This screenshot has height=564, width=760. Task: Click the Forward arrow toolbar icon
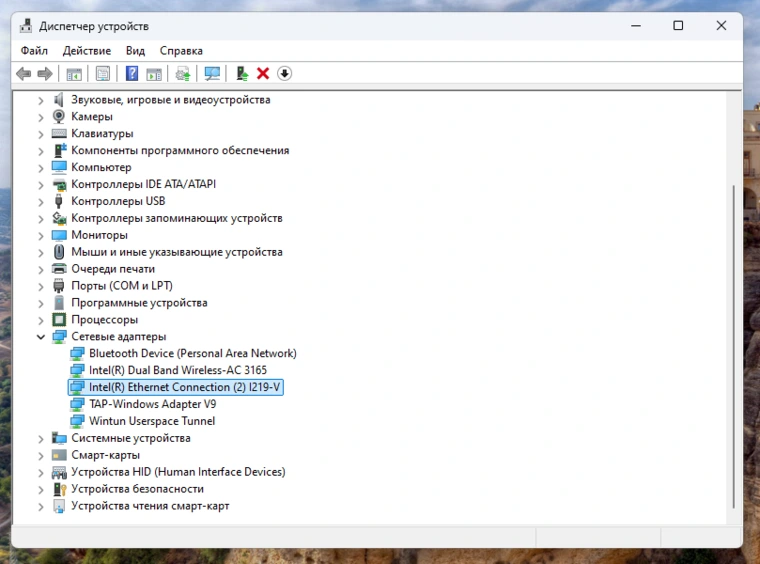(45, 74)
